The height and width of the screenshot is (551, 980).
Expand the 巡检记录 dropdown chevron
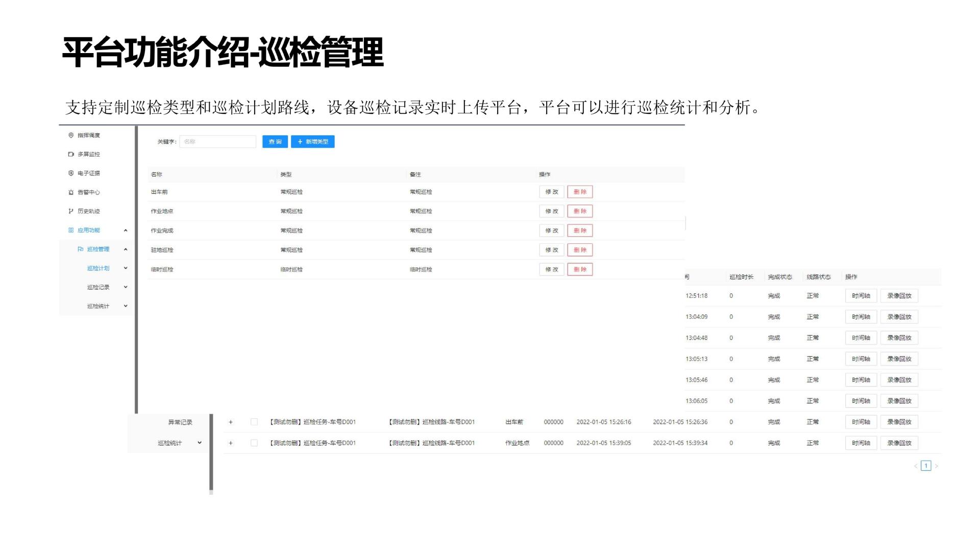click(126, 287)
